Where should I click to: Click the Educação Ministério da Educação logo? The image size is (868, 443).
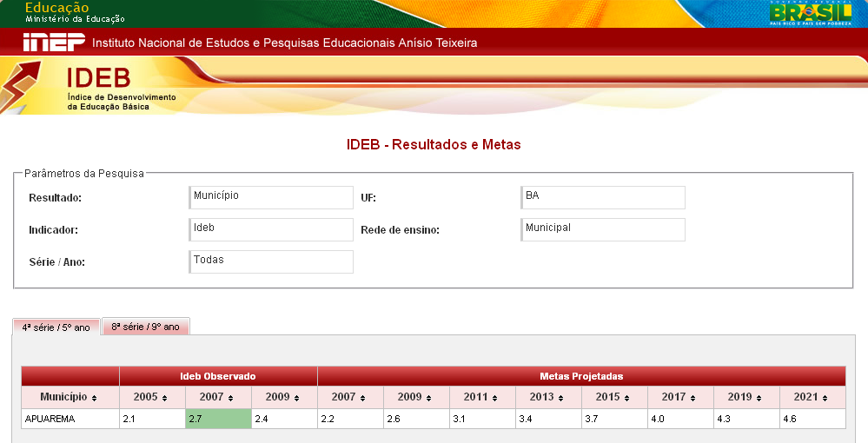pos(75,12)
